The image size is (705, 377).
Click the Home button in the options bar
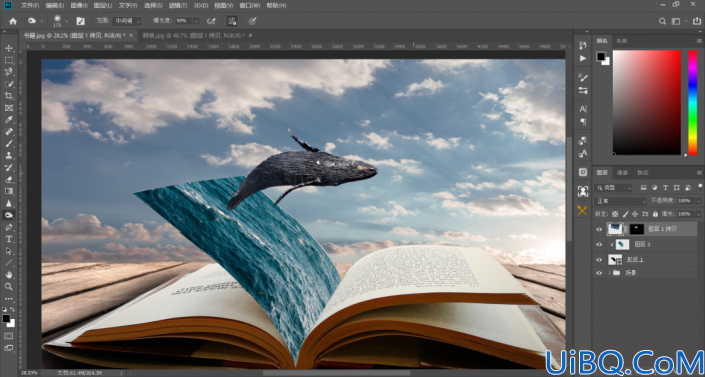point(13,21)
